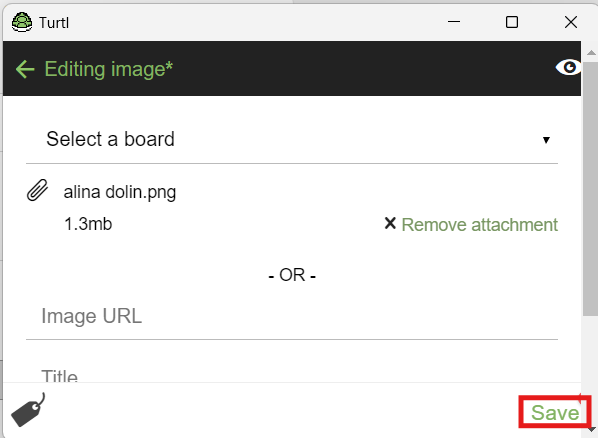The height and width of the screenshot is (438, 598).
Task: Save the image note
Action: [555, 412]
